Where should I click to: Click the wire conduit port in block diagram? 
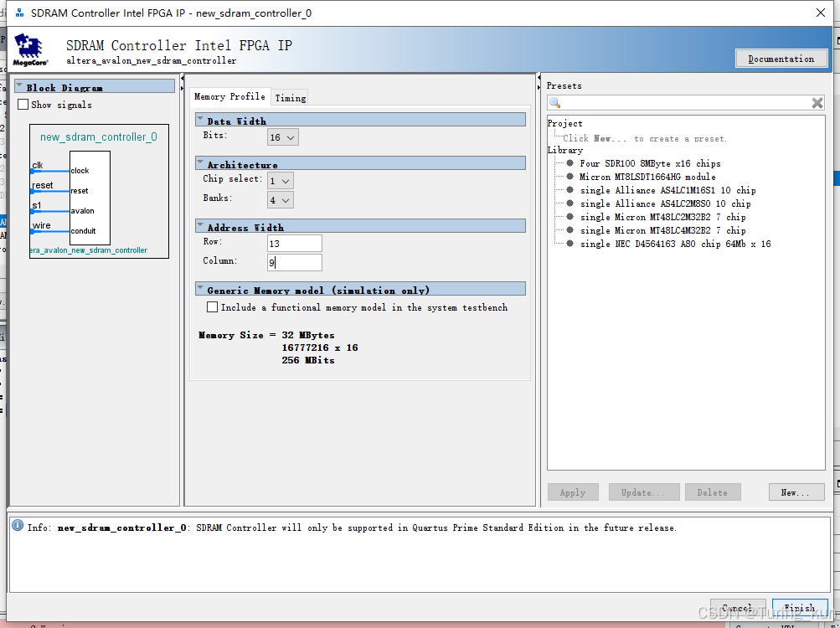click(41, 225)
